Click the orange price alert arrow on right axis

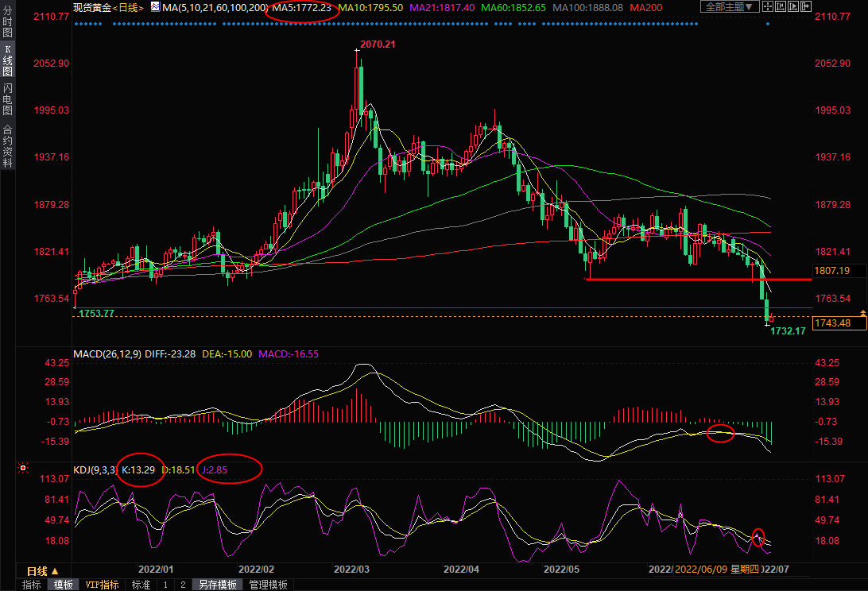coord(862,316)
